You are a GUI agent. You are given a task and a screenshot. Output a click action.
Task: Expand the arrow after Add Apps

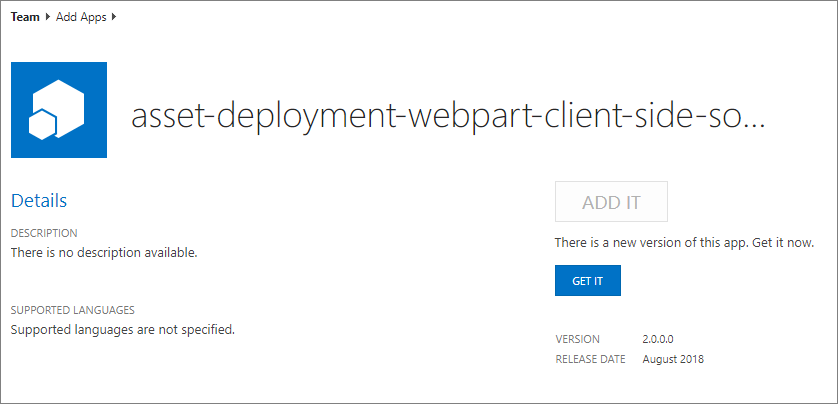[x=114, y=17]
